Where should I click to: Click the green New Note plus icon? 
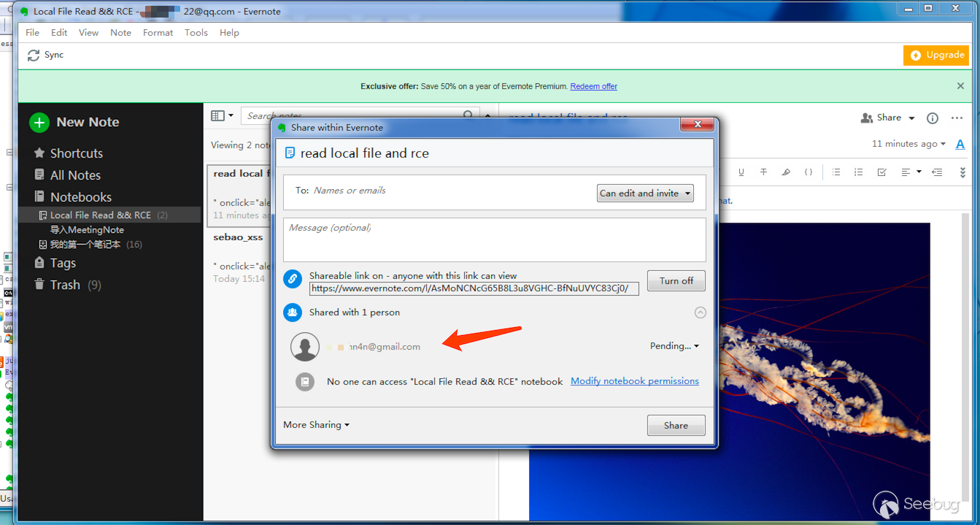(39, 122)
